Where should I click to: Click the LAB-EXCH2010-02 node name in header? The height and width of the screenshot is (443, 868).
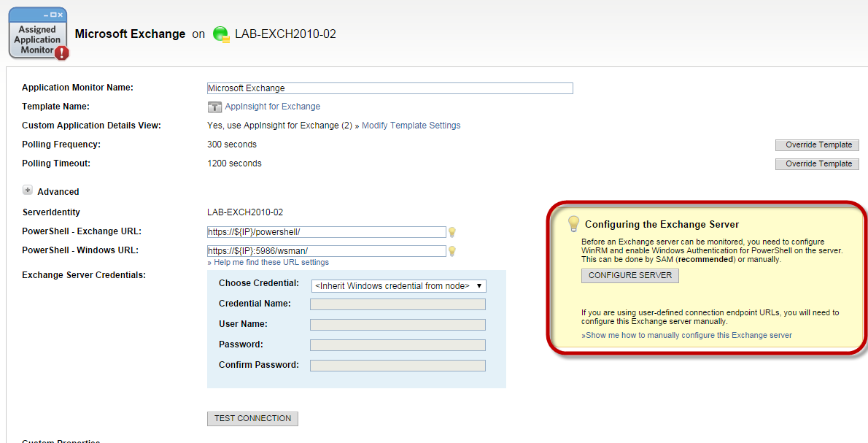(x=285, y=34)
